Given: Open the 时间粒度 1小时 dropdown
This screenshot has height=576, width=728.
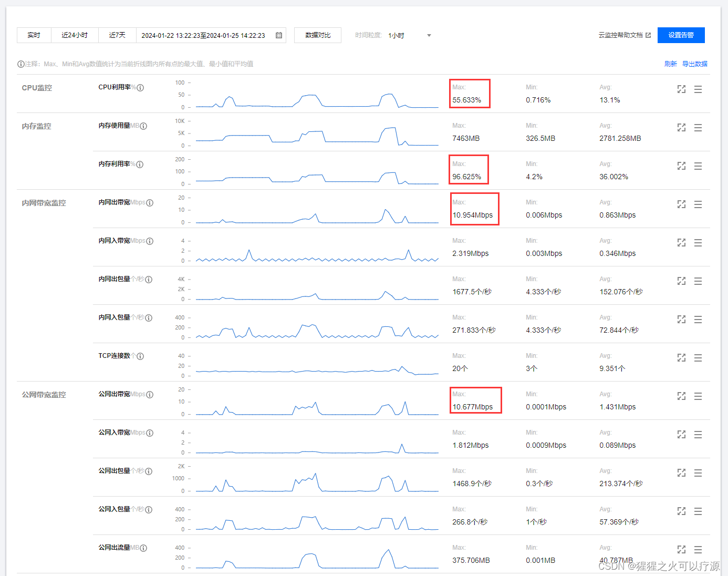Looking at the screenshot, I should point(410,35).
